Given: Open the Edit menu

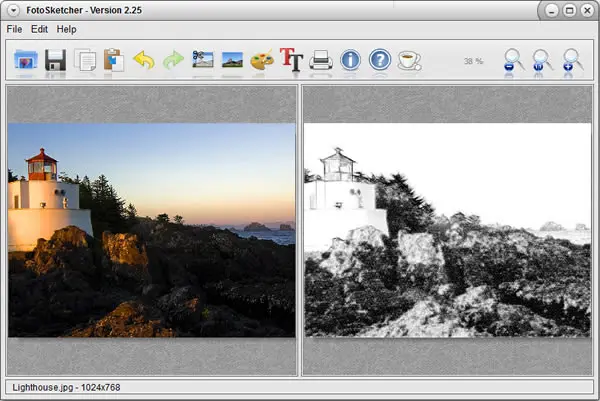Looking at the screenshot, I should (x=39, y=29).
